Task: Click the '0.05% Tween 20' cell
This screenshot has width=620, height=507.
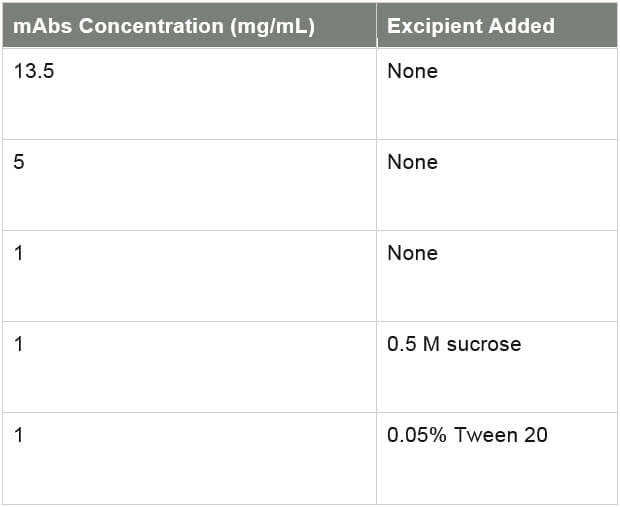Action: tap(497, 458)
